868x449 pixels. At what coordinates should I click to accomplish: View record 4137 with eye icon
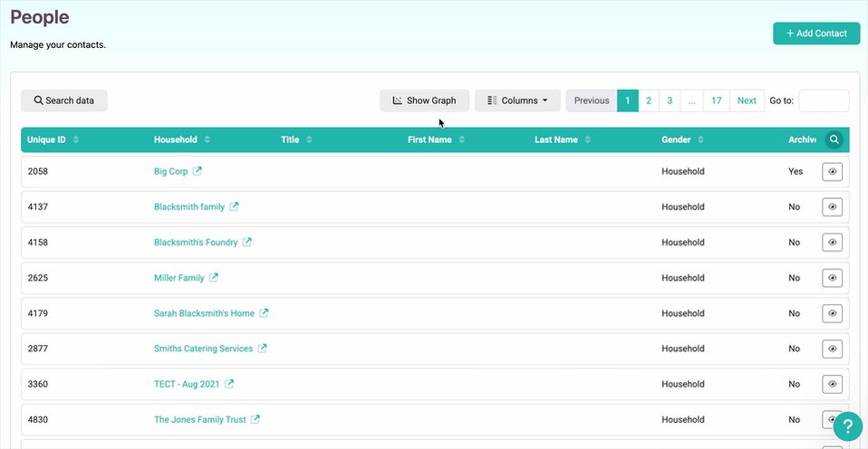point(832,207)
